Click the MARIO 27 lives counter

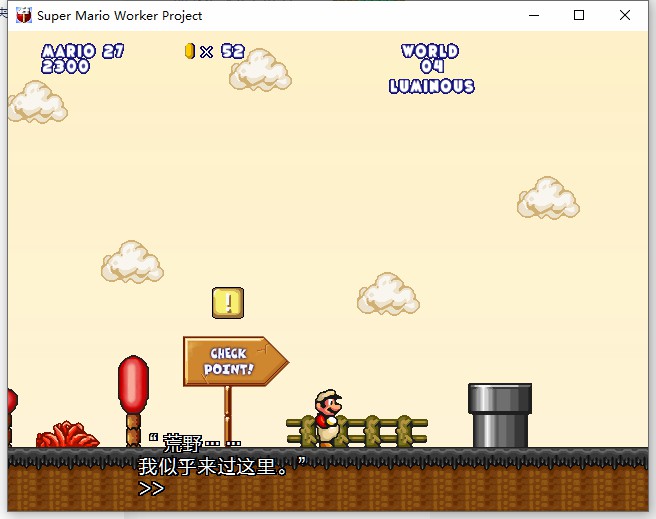point(83,51)
